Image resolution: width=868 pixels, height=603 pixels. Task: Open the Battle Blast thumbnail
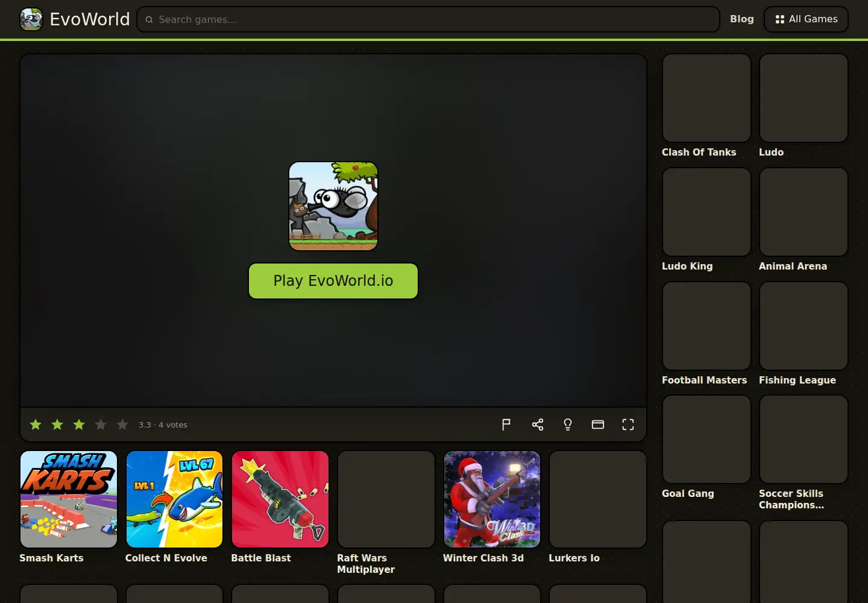point(280,499)
